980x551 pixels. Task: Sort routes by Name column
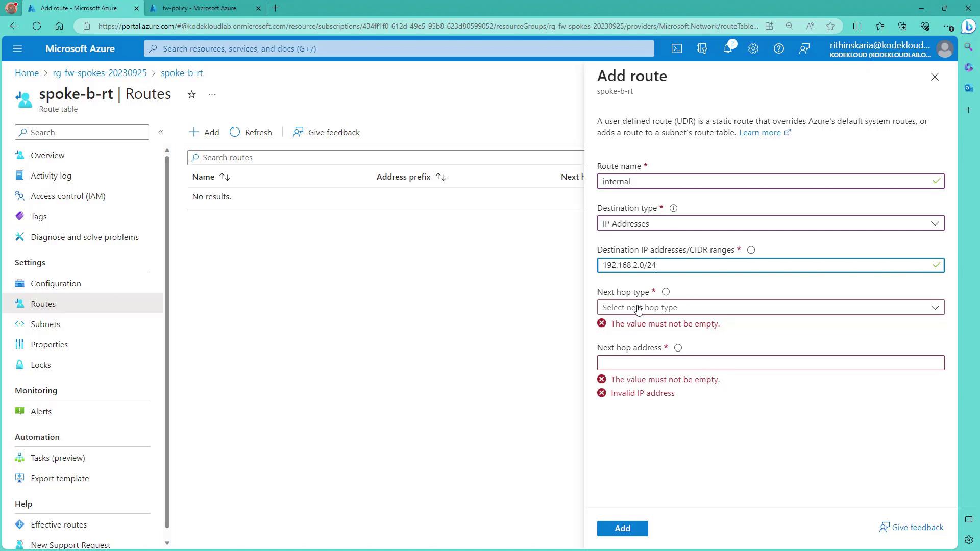click(211, 177)
